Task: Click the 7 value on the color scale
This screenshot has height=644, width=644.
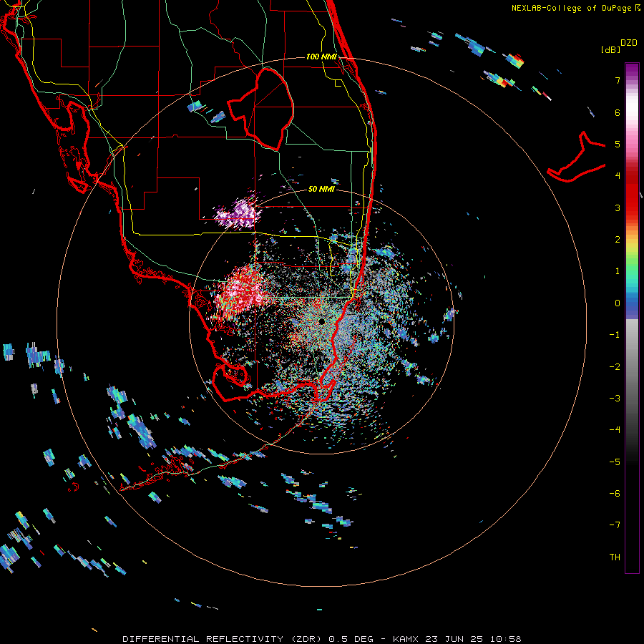Action: point(618,80)
